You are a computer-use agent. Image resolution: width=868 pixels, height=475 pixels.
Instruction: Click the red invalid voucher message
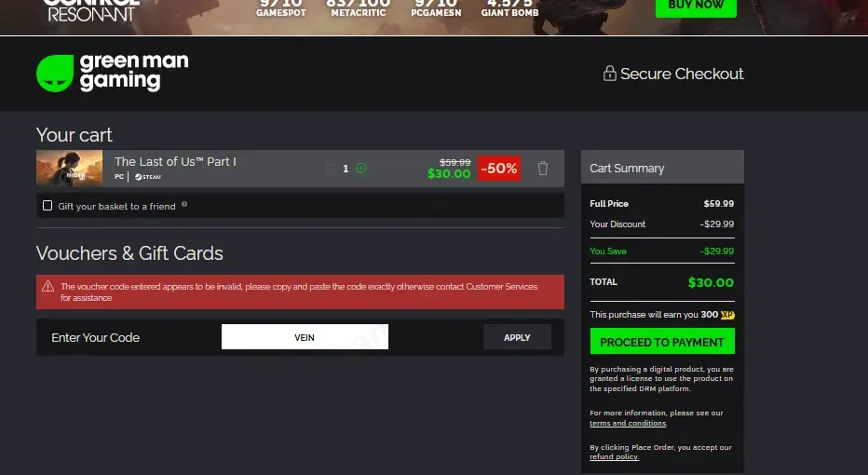point(300,292)
